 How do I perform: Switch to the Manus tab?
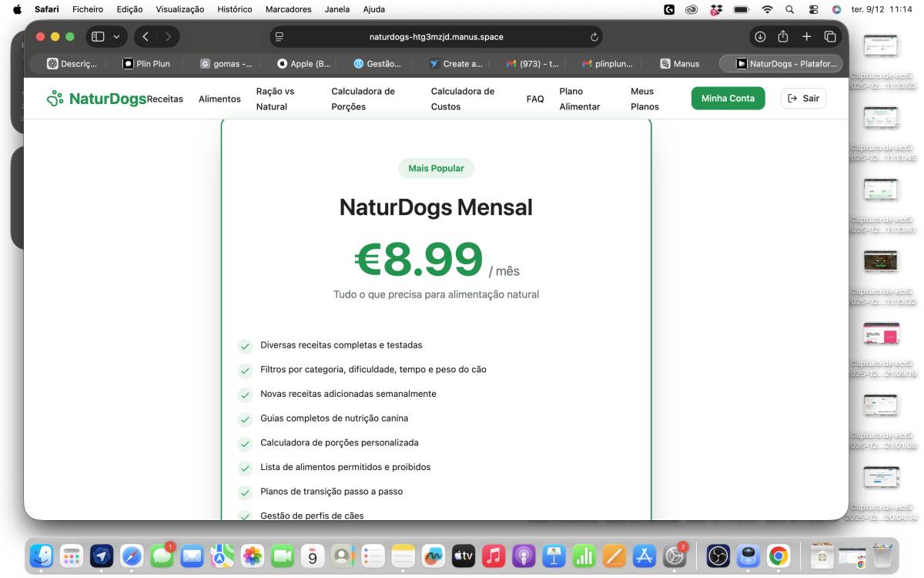[679, 64]
